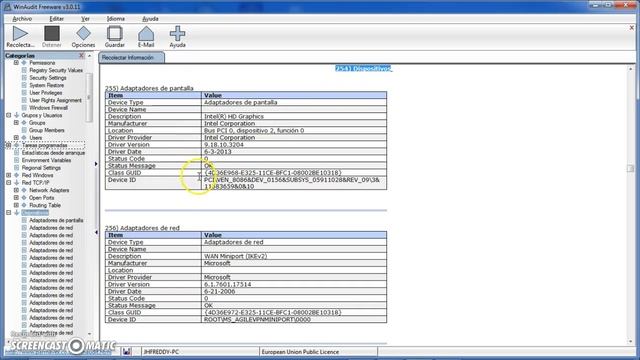Select Adaptadores de pantalla tree item
640x360 pixels.
tap(56, 220)
